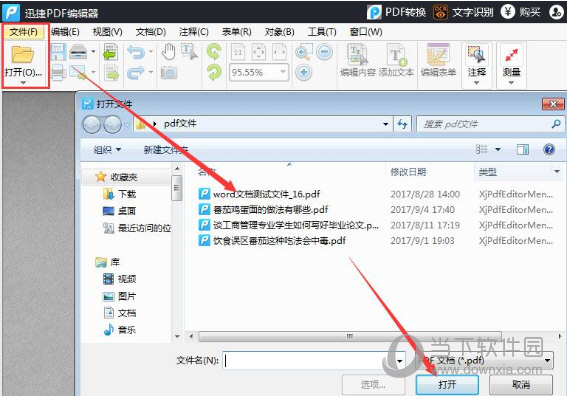The width and height of the screenshot is (567, 399).
Task: Open the file type PDF 文档 (*.pdf) dropdown
Action: pyautogui.click(x=485, y=360)
